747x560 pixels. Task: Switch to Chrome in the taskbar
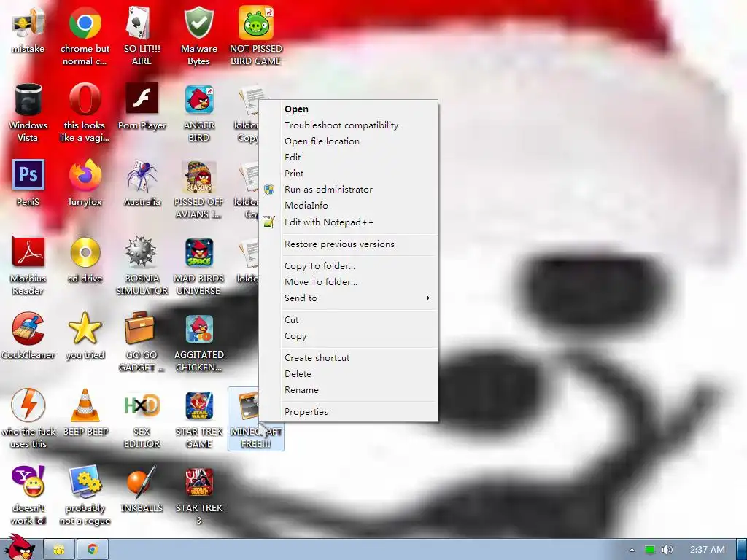click(x=93, y=550)
